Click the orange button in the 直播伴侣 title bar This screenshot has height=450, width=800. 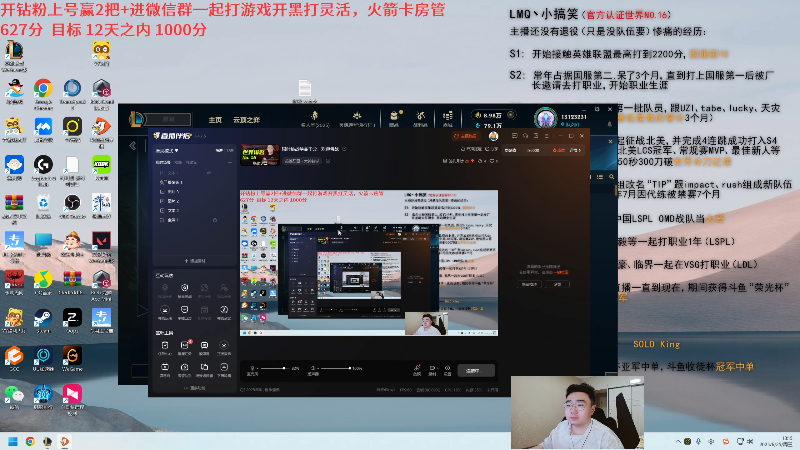465,136
